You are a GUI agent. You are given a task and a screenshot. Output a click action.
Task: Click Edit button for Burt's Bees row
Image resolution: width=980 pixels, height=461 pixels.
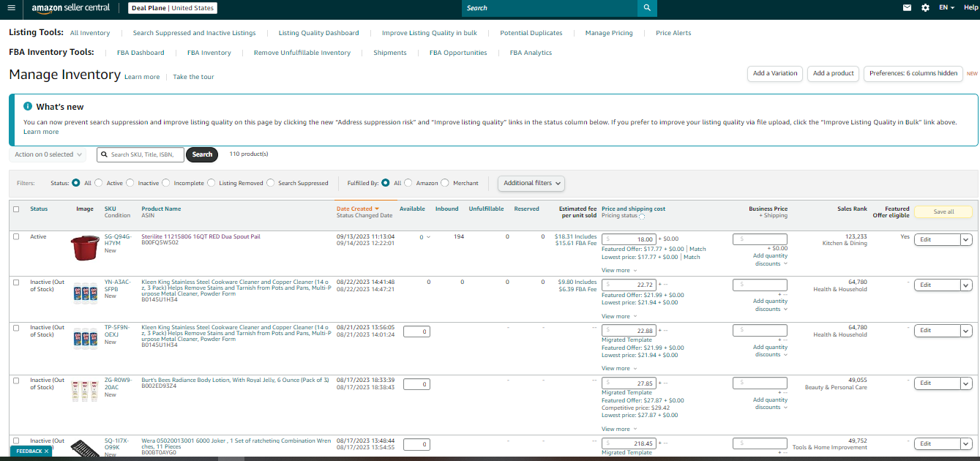point(937,383)
